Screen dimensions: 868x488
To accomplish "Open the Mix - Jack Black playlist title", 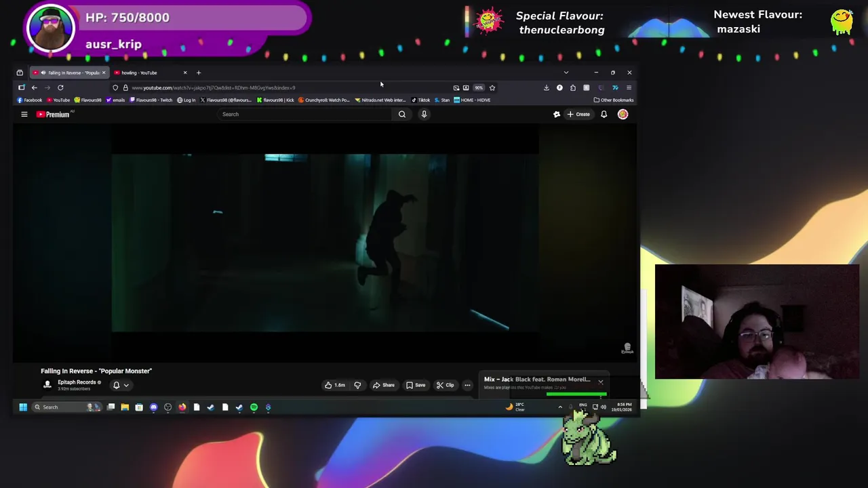I will pyautogui.click(x=537, y=380).
